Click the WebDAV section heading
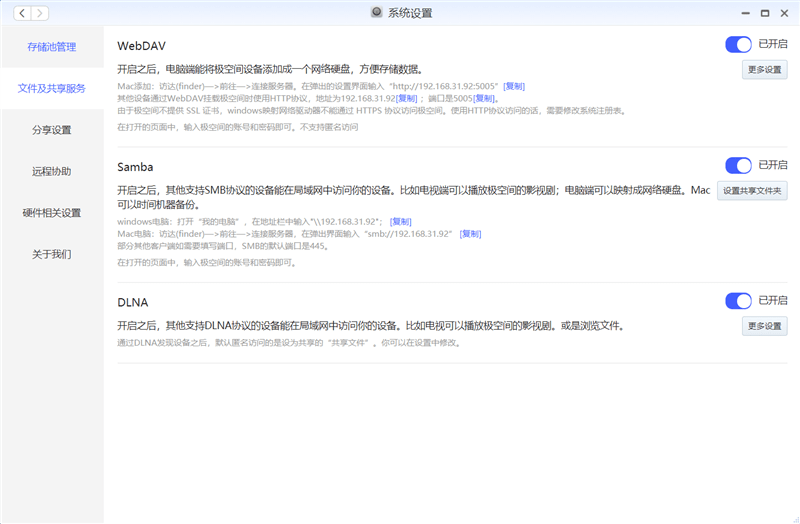Image resolution: width=800 pixels, height=524 pixels. [x=141, y=46]
